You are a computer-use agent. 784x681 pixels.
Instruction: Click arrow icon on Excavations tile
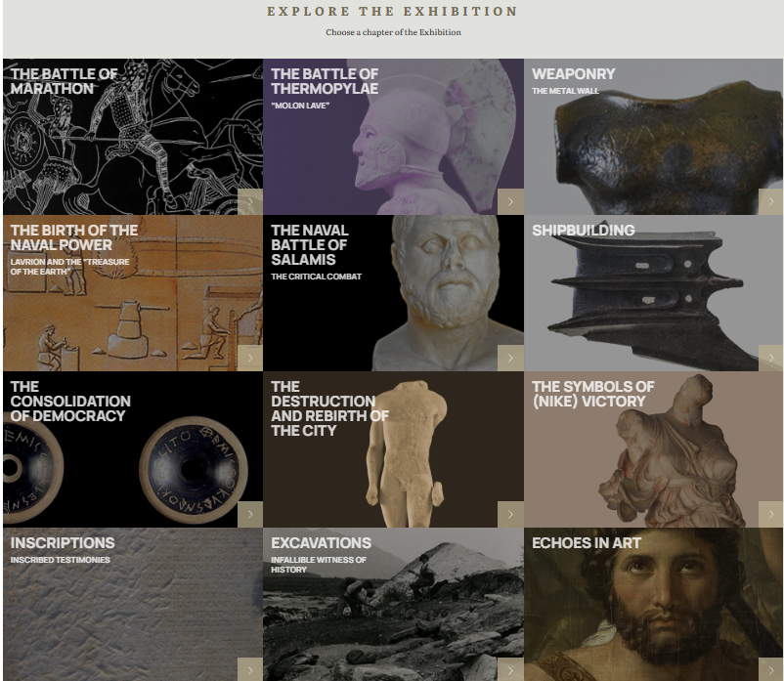[510, 670]
